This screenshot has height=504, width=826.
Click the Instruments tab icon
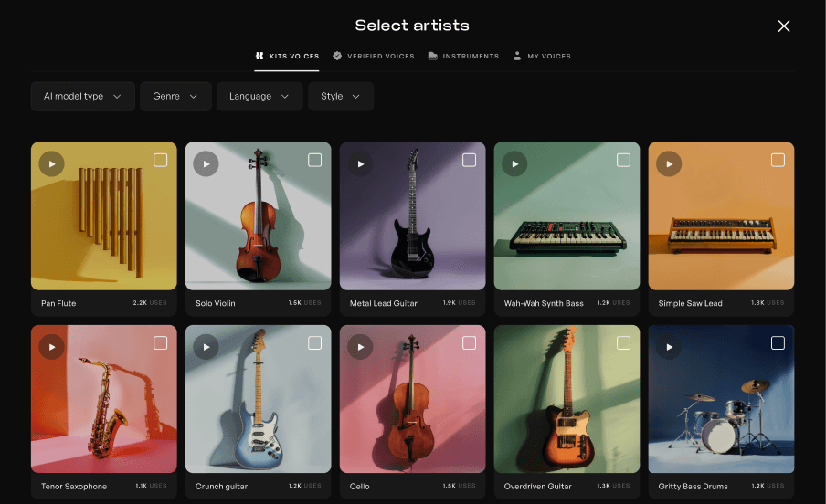pyautogui.click(x=432, y=56)
